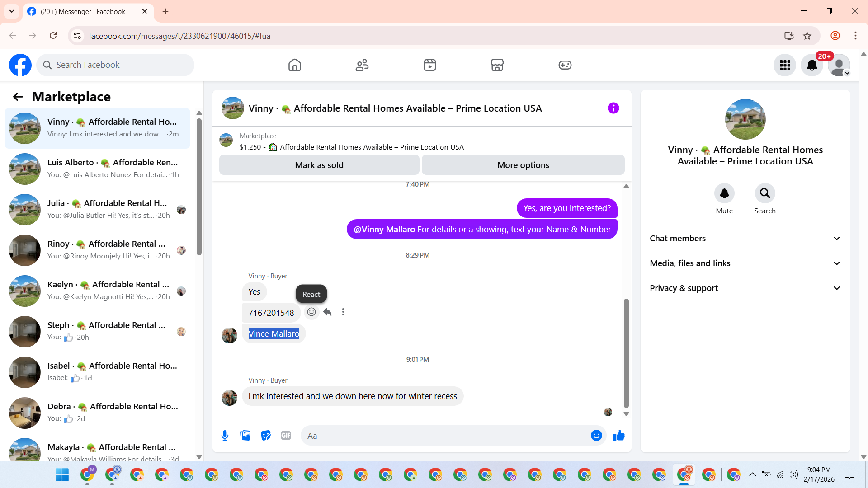Open the emoji picker in message box
The height and width of the screenshot is (488, 868).
(x=596, y=436)
